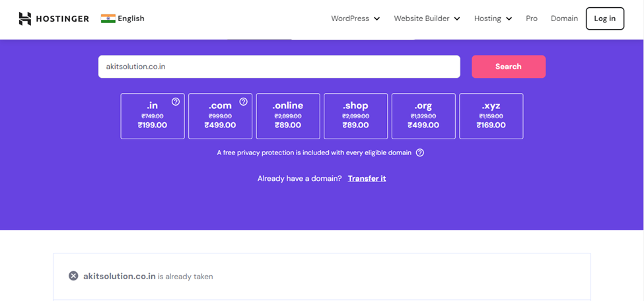Click the India flag icon
This screenshot has height=301, width=644.
click(108, 18)
